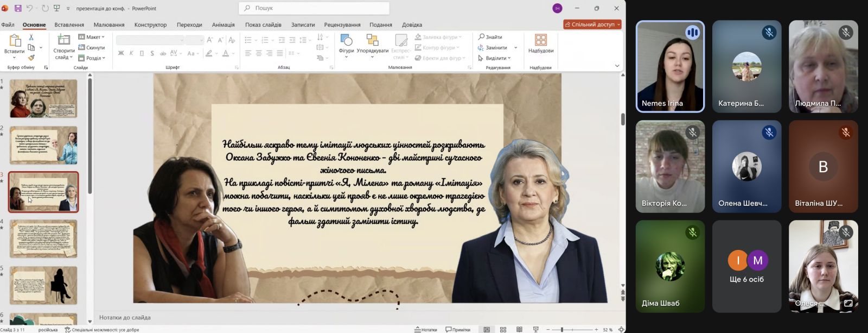Click the Format Painter brush icon

tap(31, 58)
